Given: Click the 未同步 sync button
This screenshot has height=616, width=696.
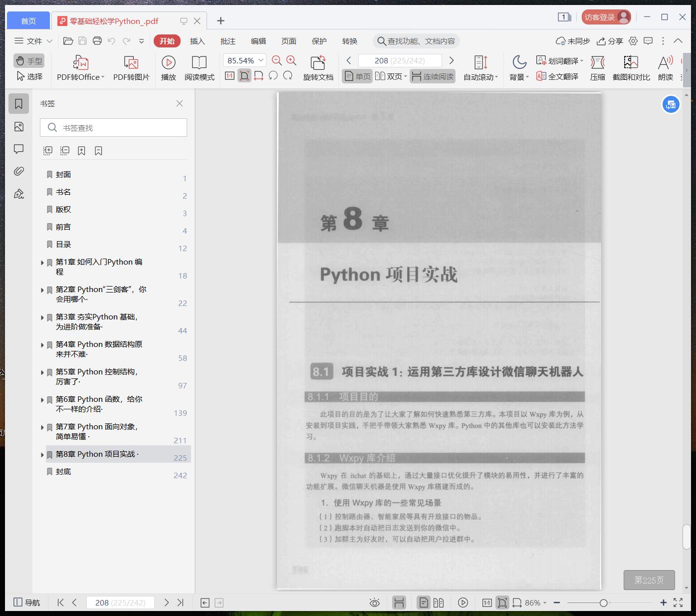Looking at the screenshot, I should click(573, 41).
